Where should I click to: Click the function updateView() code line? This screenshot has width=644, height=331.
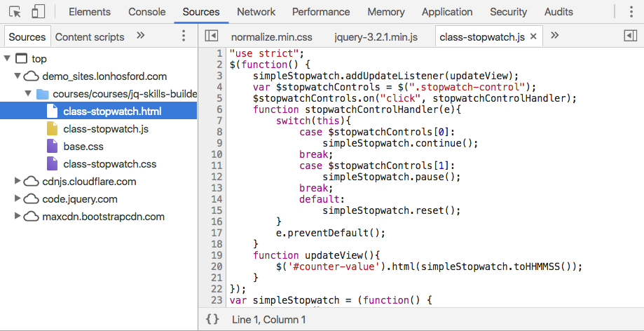click(x=318, y=255)
